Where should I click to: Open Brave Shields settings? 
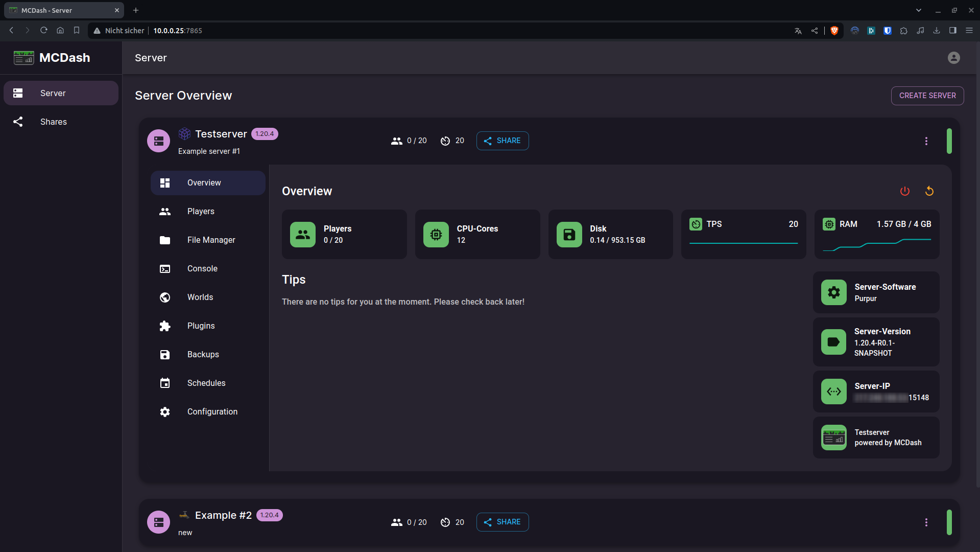(834, 30)
